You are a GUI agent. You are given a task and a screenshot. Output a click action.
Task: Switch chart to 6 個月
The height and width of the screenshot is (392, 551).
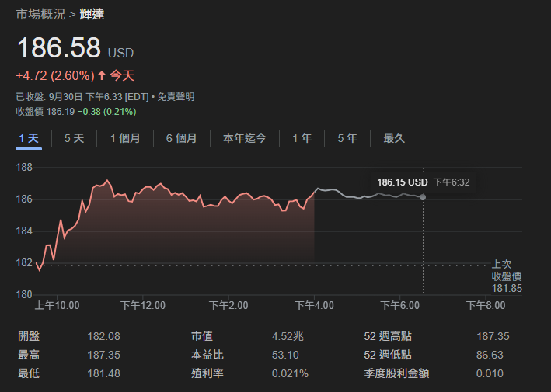point(181,138)
